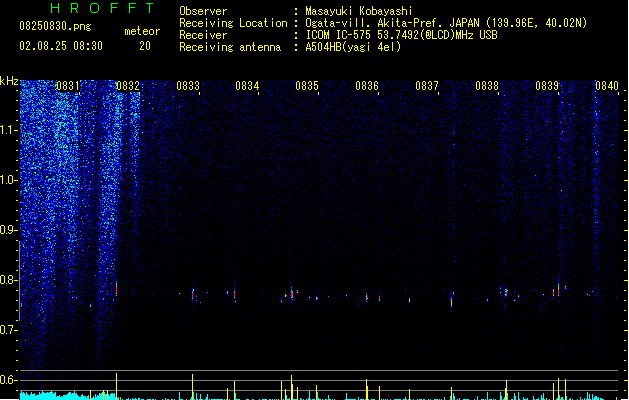Click the gray vertical frequency range bar
The width and height of the screenshot is (629, 400).
pos(20,281)
